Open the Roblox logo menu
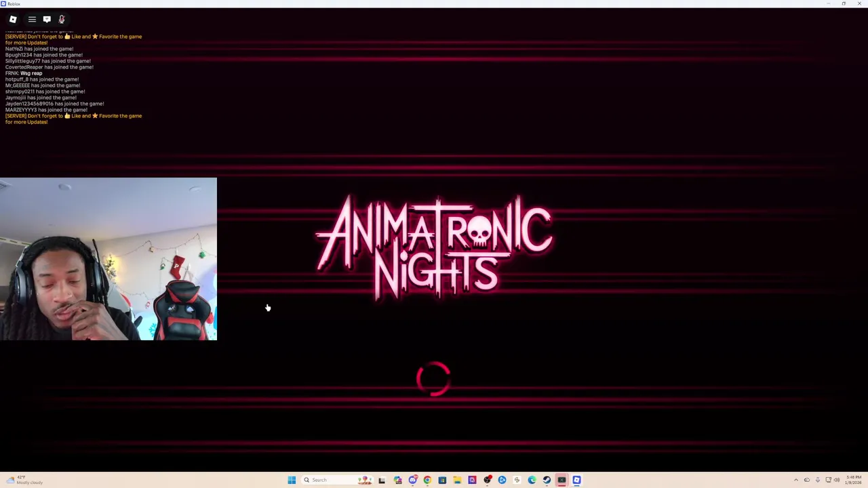Screen dimensions: 868x488 pos(13,19)
